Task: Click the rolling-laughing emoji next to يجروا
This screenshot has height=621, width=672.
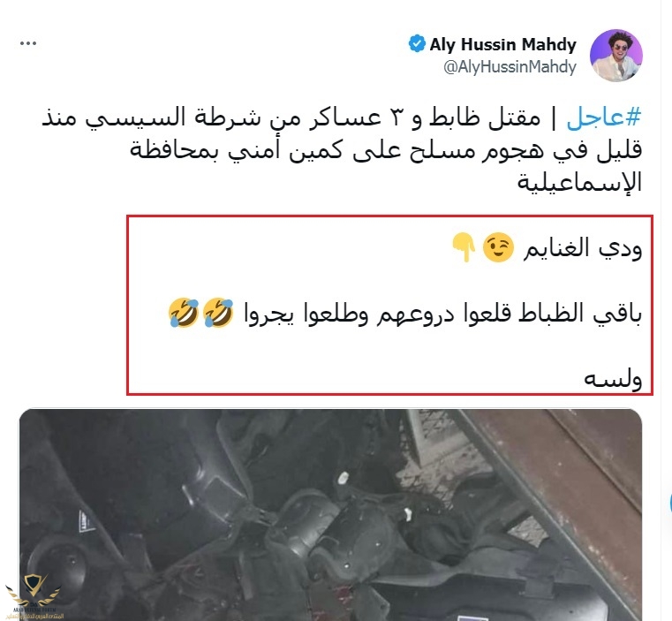Action: pyautogui.click(x=219, y=313)
